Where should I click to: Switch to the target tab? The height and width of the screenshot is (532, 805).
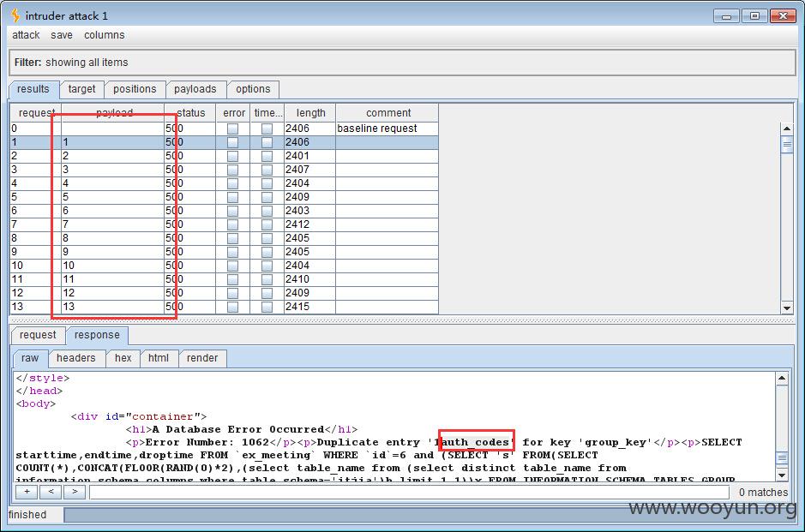81,89
